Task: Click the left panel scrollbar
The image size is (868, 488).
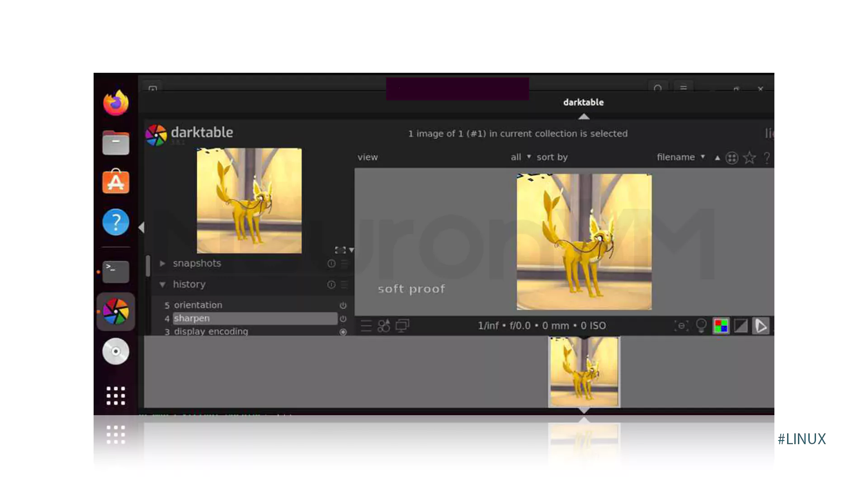Action: [x=148, y=266]
